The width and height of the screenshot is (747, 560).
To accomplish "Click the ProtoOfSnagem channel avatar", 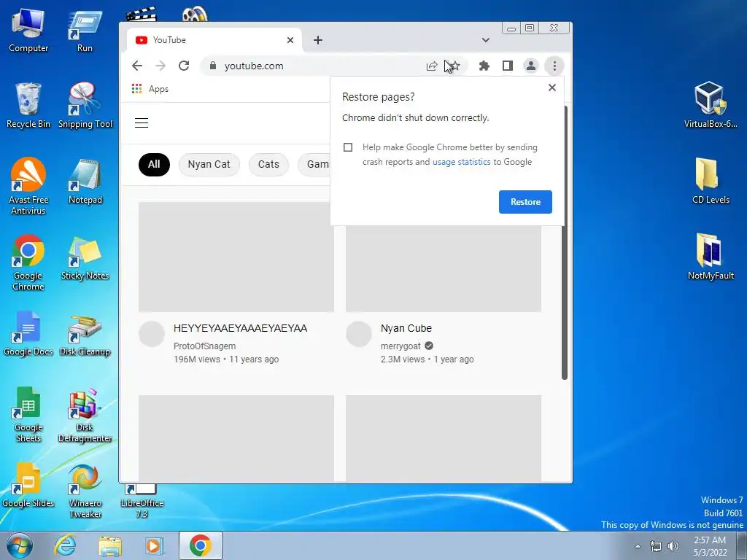I will point(152,334).
